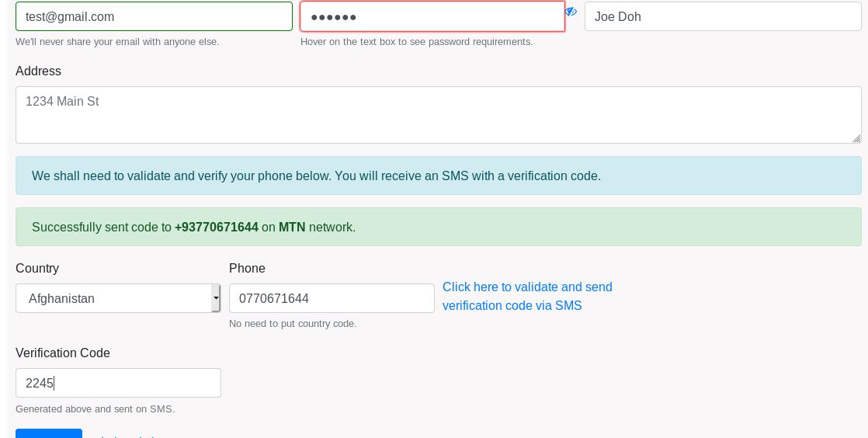Image resolution: width=868 pixels, height=438 pixels.
Task: Click the Country label
Action: pos(37,268)
